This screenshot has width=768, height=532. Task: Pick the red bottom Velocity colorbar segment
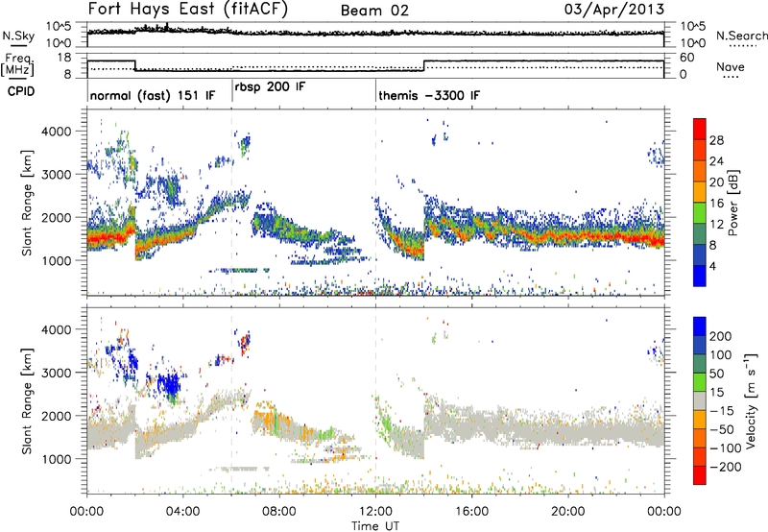pos(700,475)
